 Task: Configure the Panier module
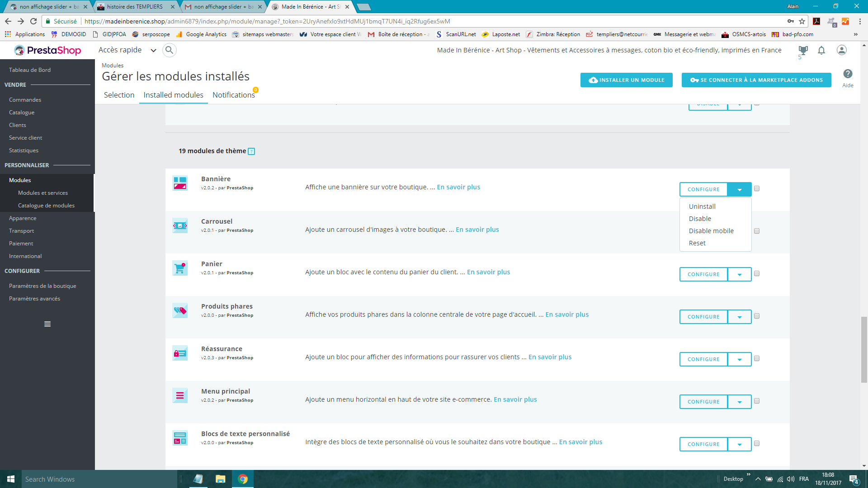[x=703, y=274]
